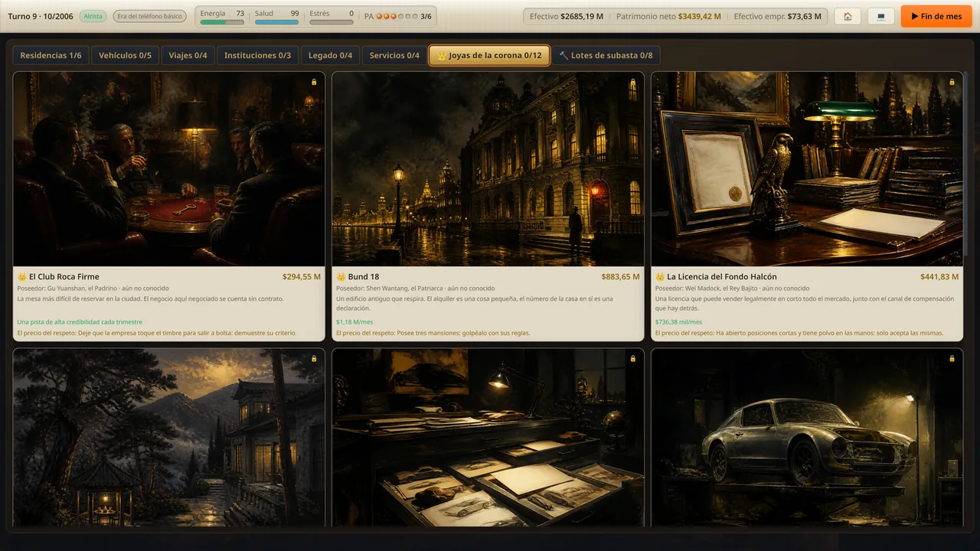Click lock icon on La Licencia del Fondo Halcón
Image resolution: width=980 pixels, height=551 pixels.
click(x=952, y=82)
